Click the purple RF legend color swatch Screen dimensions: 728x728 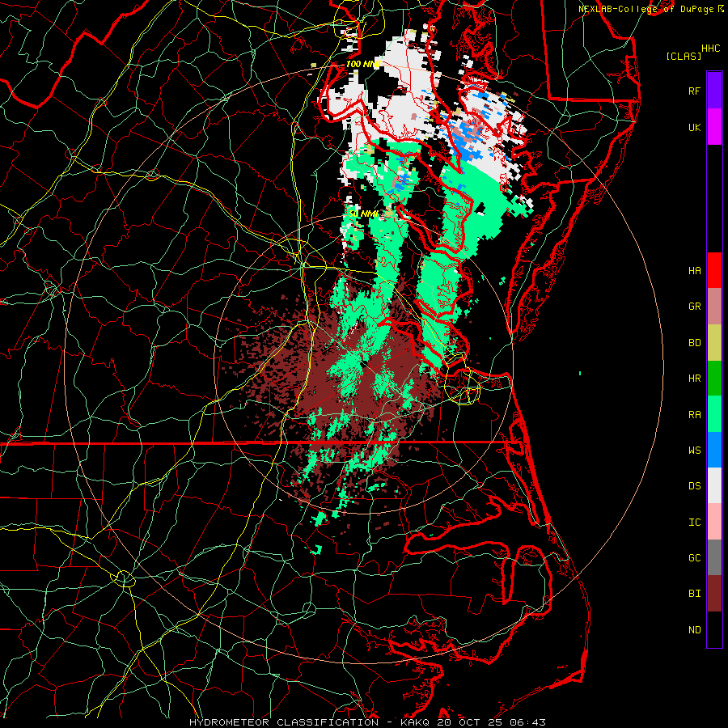(x=714, y=91)
